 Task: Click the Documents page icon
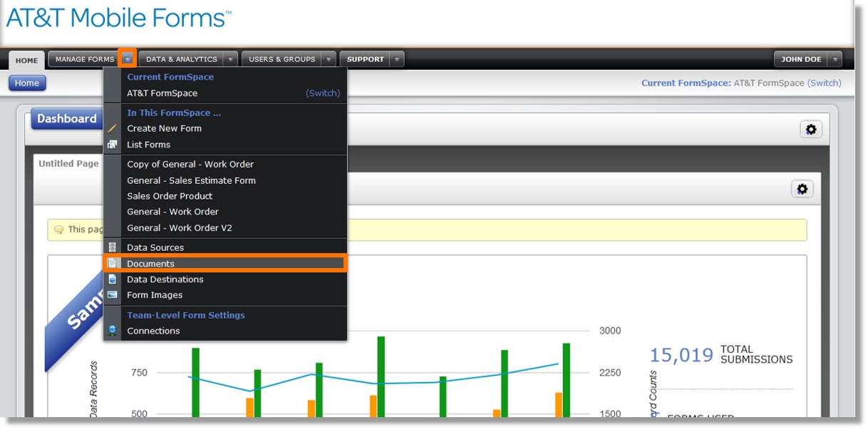tap(112, 264)
